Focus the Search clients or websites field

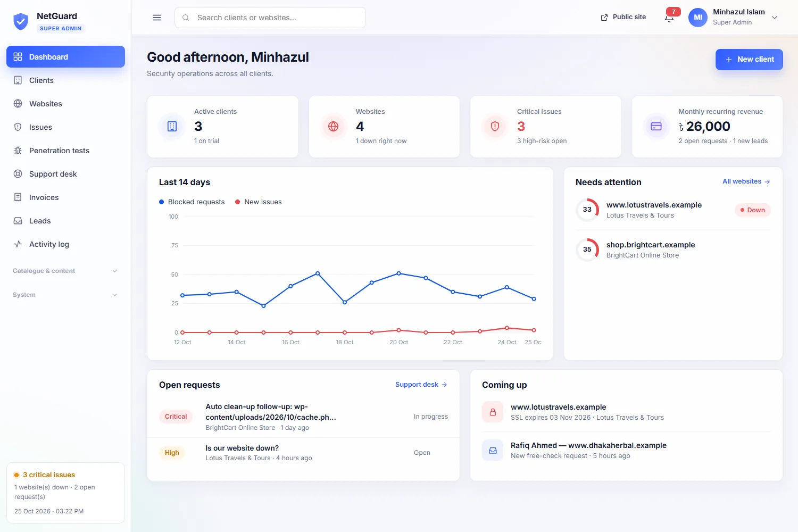[270, 18]
